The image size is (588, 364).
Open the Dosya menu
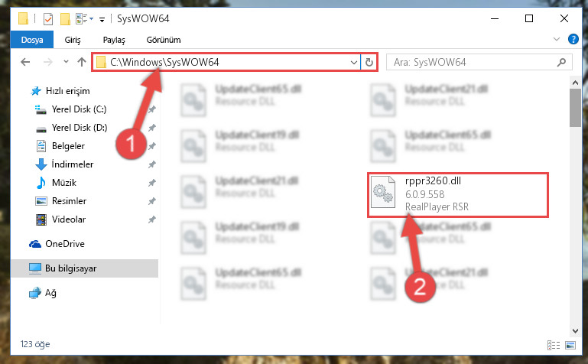point(32,40)
